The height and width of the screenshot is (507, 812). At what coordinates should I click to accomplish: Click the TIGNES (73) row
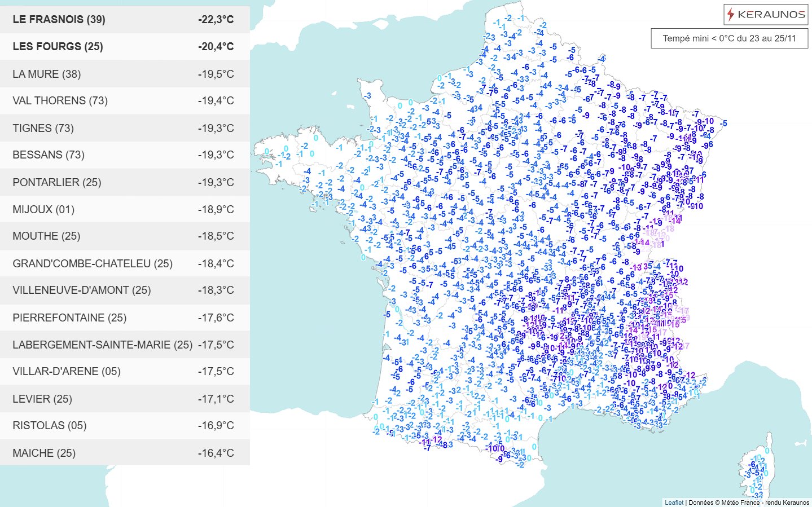pyautogui.click(x=44, y=127)
